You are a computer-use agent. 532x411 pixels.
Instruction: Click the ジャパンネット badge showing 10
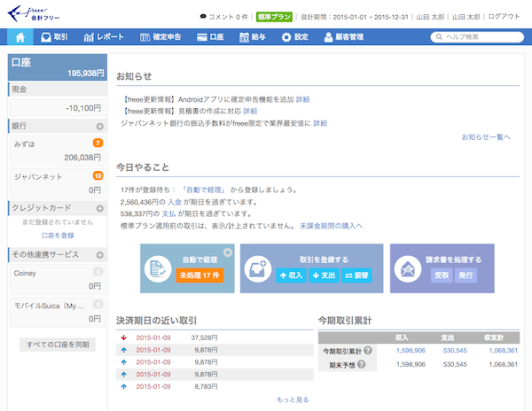[x=98, y=175]
